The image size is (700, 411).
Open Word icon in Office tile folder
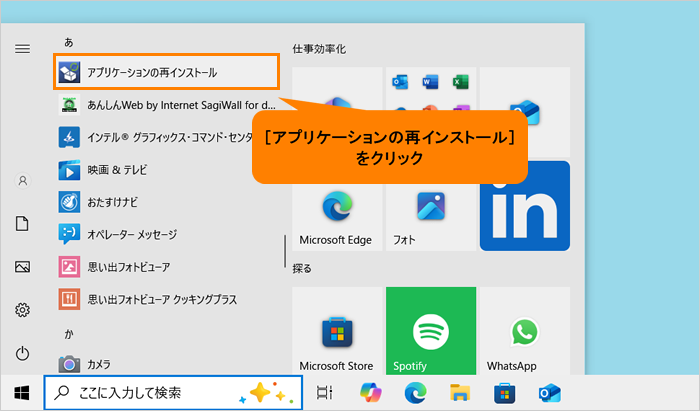(430, 82)
